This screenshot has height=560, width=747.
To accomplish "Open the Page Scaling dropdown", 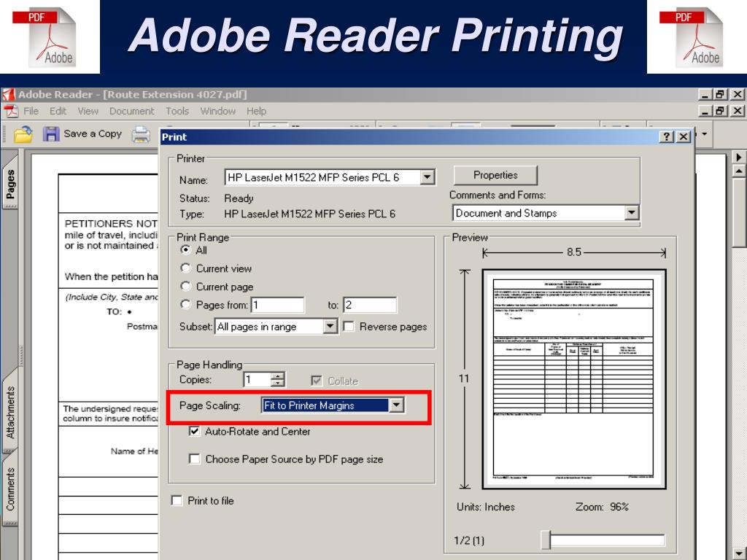I will (x=396, y=405).
